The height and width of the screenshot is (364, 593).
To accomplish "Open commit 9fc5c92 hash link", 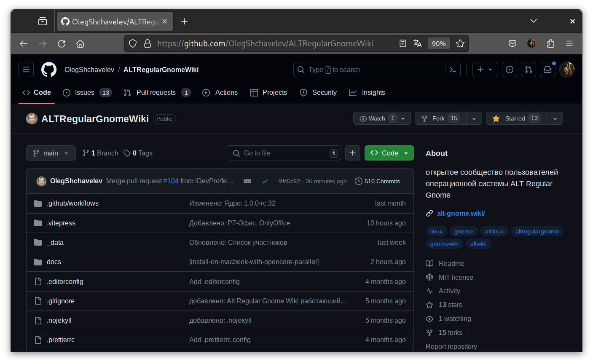I will [x=290, y=181].
